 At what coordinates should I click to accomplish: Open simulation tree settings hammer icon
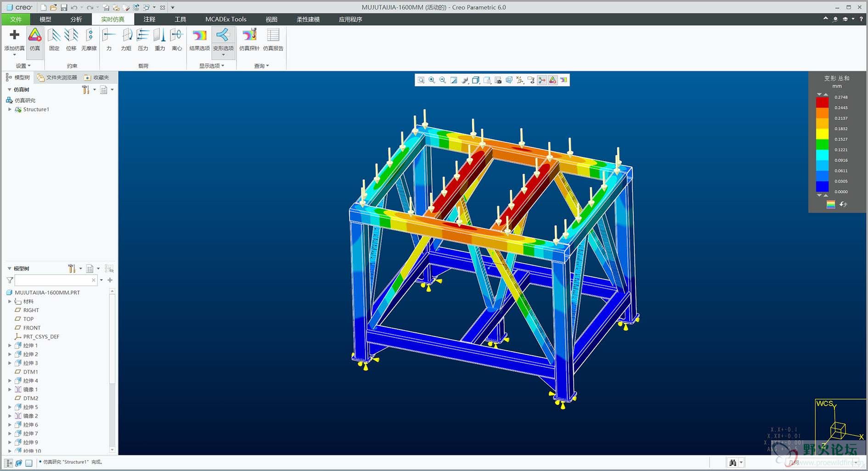pyautogui.click(x=86, y=90)
